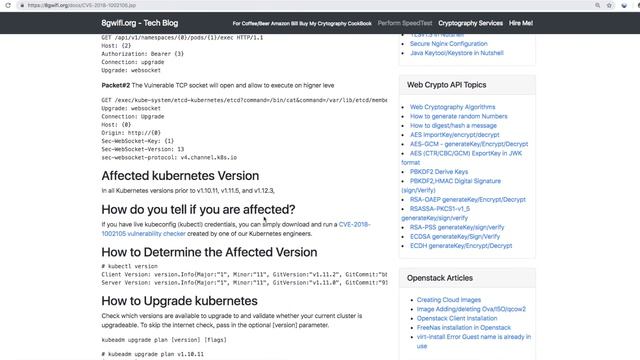Click Hire Me! in navigation bar
Screen dimensions: 640x360
pyautogui.click(x=520, y=23)
